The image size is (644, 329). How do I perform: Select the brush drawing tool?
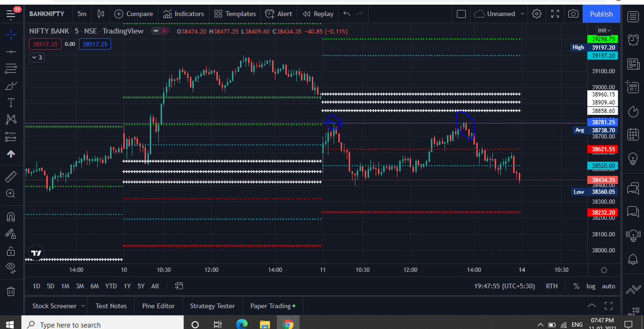pyautogui.click(x=10, y=85)
